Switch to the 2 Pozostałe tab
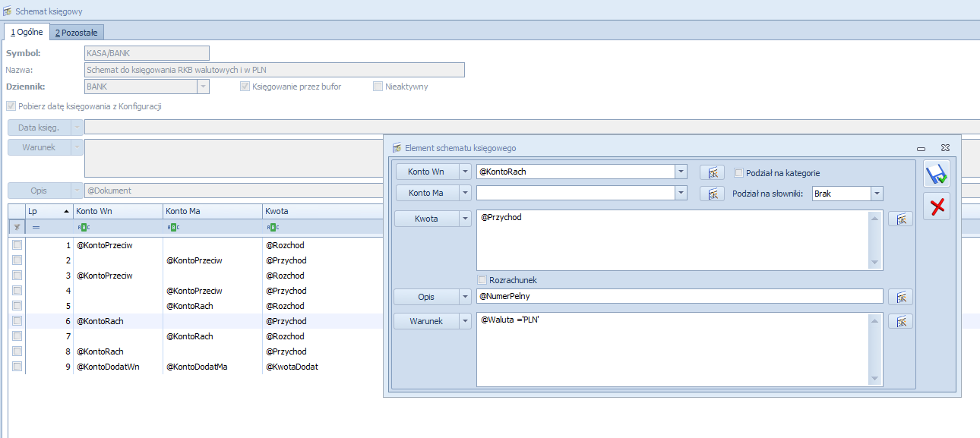This screenshot has width=980, height=438. 77,32
